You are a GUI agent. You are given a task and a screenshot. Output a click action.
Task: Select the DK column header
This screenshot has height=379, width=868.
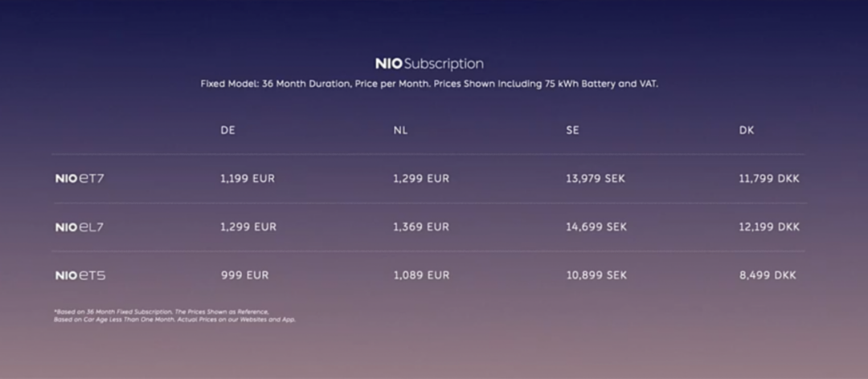747,130
